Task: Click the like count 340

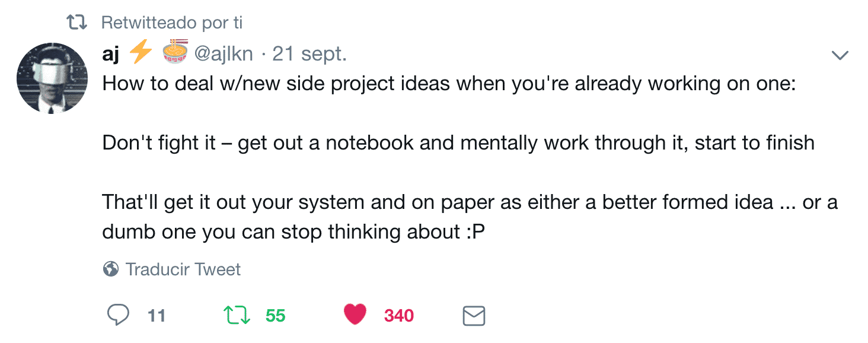Action: (x=399, y=316)
